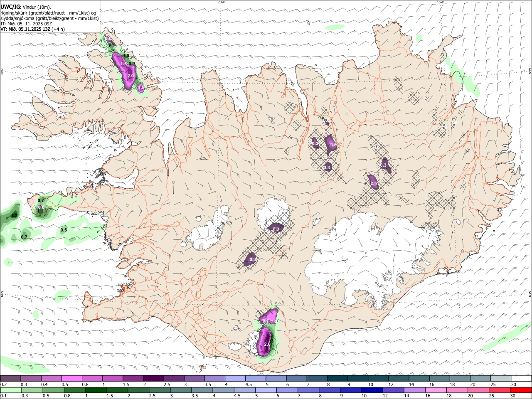Select the 'slydda/snjókoma (grátt/bleikt/grænt' legend line

(50, 18)
